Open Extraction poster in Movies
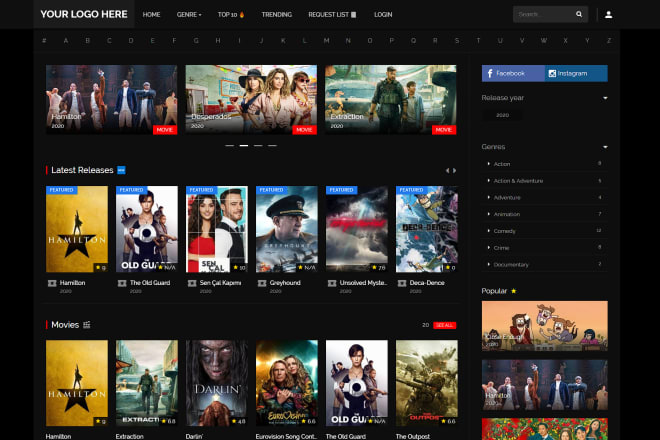 [x=147, y=383]
